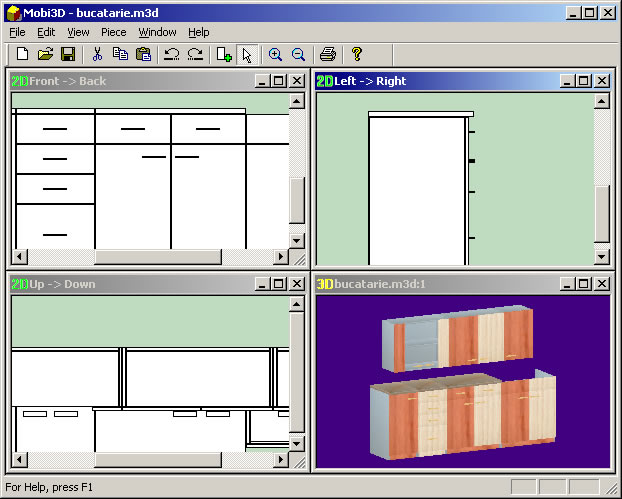Screen dimensions: 622x499
Task: Activate the selection arrow tool
Action: 247,55
